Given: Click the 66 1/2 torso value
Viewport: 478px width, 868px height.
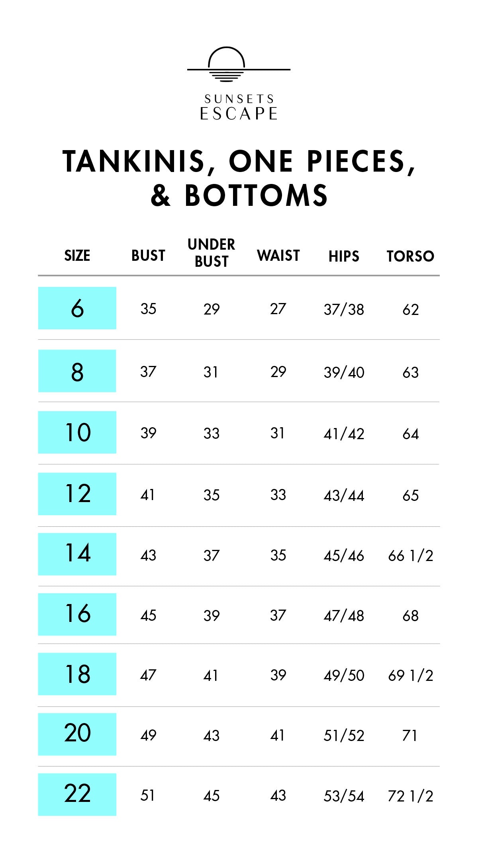Looking at the screenshot, I should [410, 555].
